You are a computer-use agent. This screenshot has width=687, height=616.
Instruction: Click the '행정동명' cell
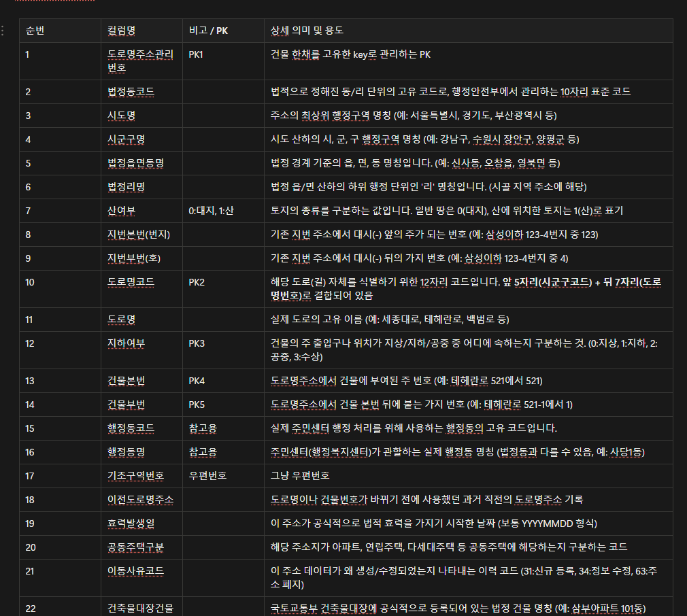pos(141,452)
